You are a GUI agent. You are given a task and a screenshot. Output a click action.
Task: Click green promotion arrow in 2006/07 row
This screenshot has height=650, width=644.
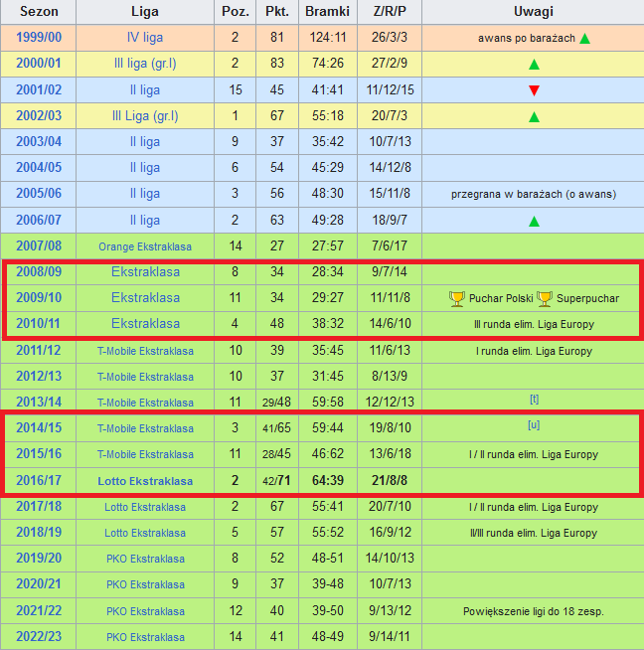click(x=534, y=220)
